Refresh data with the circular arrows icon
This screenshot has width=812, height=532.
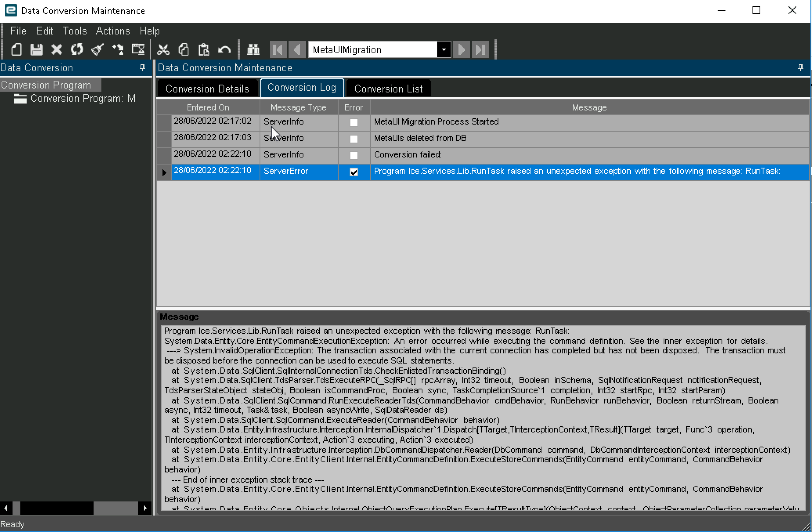coord(77,49)
